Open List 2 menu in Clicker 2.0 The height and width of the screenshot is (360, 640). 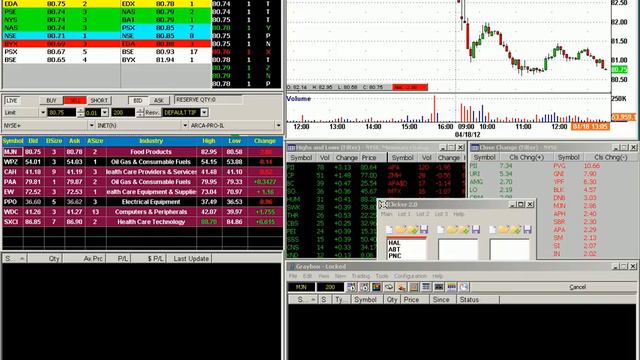422,214
